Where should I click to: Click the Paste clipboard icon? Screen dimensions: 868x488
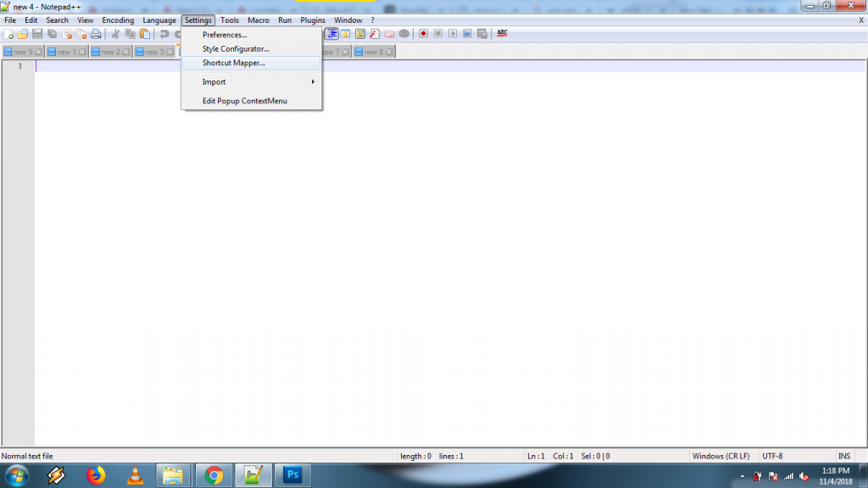pyautogui.click(x=145, y=34)
